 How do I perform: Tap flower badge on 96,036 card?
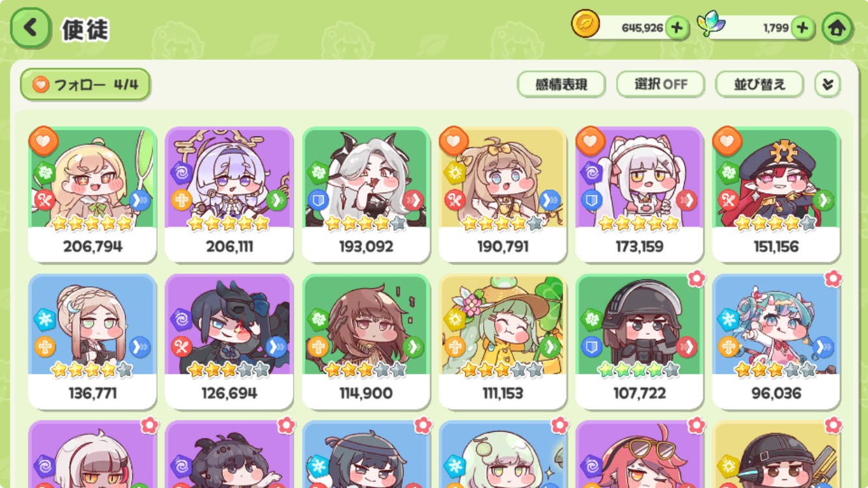pos(833,279)
